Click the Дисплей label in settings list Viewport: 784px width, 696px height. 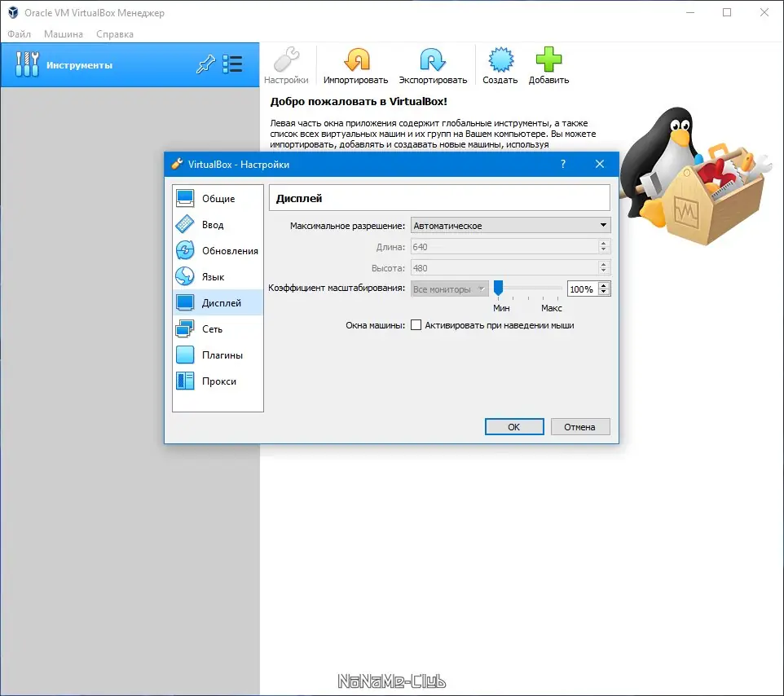(x=222, y=303)
